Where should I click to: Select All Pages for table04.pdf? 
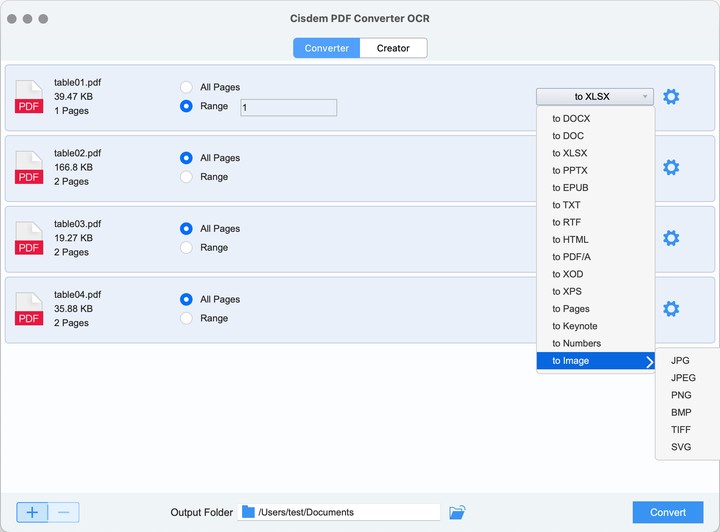[186, 299]
